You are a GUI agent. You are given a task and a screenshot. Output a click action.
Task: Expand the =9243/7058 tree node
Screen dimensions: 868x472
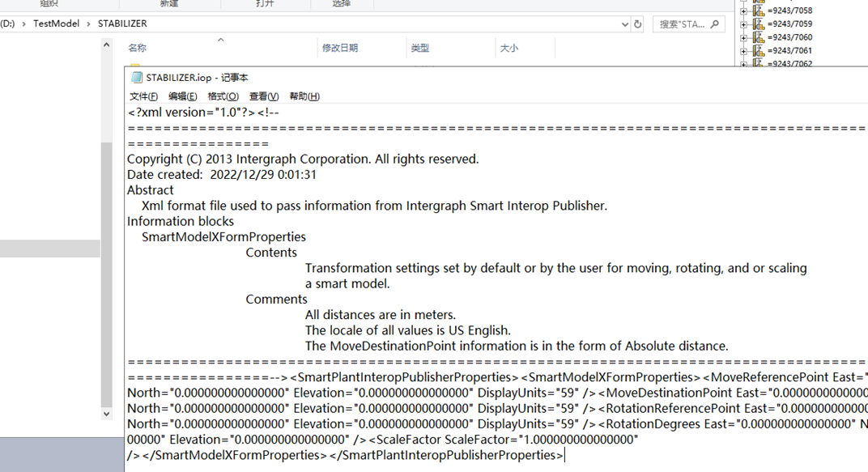click(743, 11)
